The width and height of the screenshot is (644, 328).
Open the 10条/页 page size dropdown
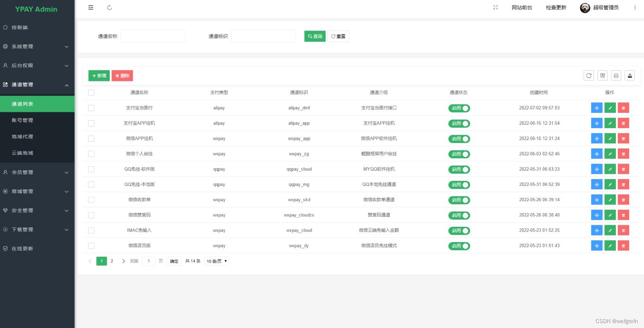[215, 261]
